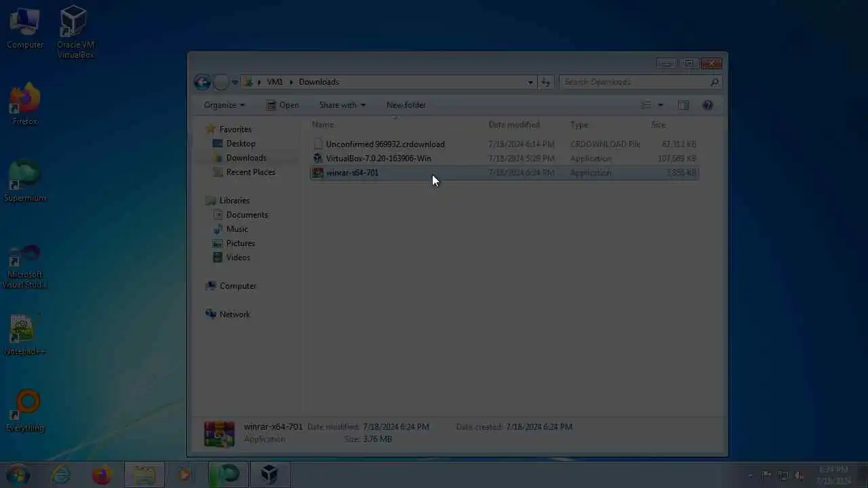This screenshot has height=488, width=868.
Task: Open the Supermium desktop shortcut
Action: pyautogui.click(x=25, y=182)
